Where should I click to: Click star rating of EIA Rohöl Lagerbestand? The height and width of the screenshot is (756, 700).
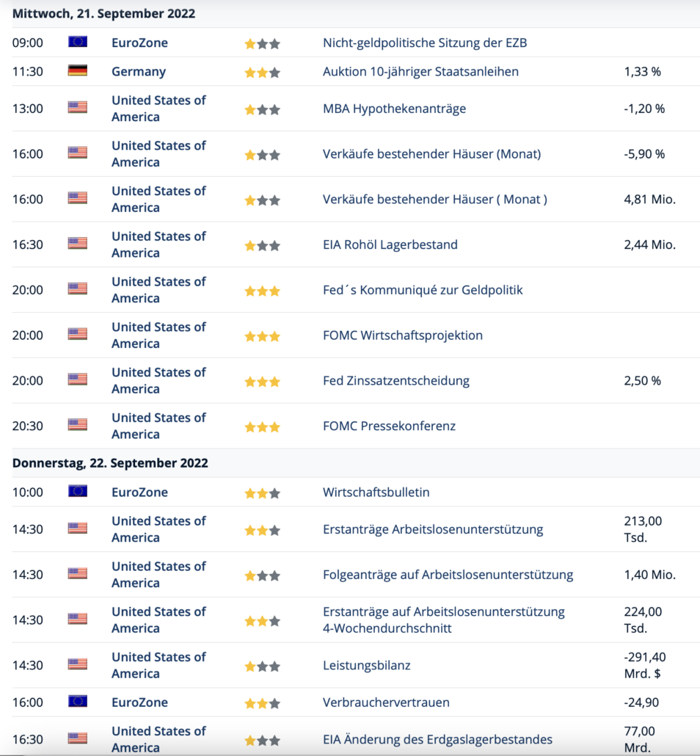pyautogui.click(x=262, y=245)
